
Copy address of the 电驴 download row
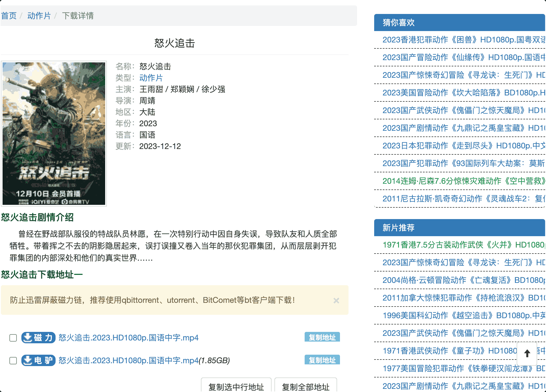[x=322, y=360]
